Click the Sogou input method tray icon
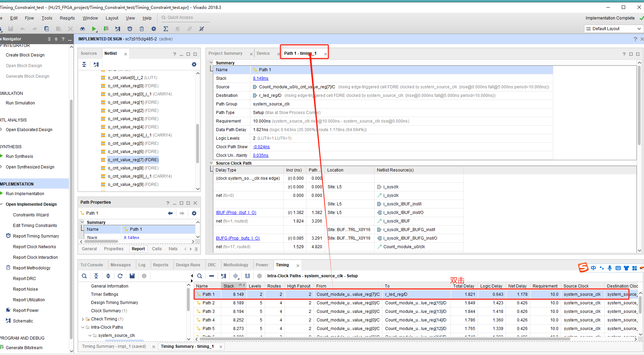Screen dimensions: 644x355 (583, 267)
